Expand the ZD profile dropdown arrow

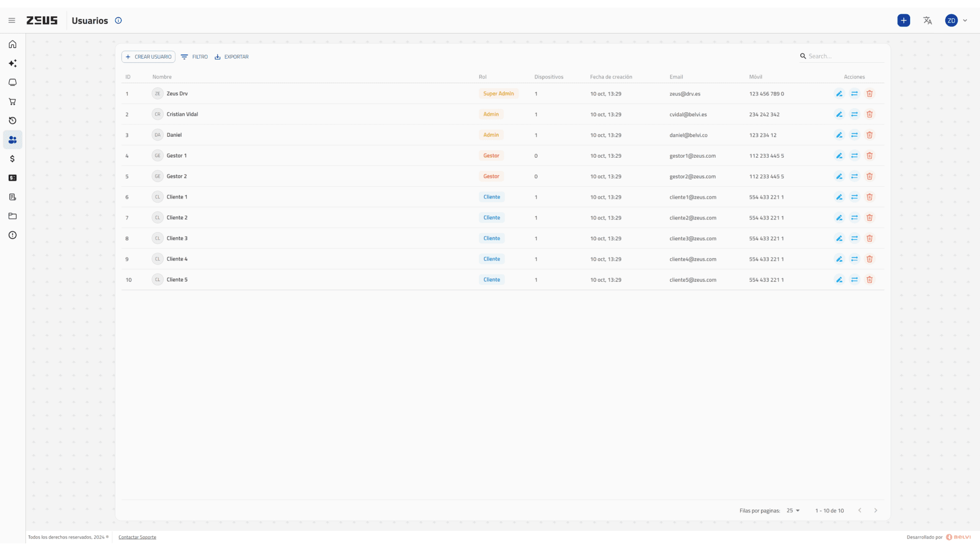pyautogui.click(x=965, y=20)
